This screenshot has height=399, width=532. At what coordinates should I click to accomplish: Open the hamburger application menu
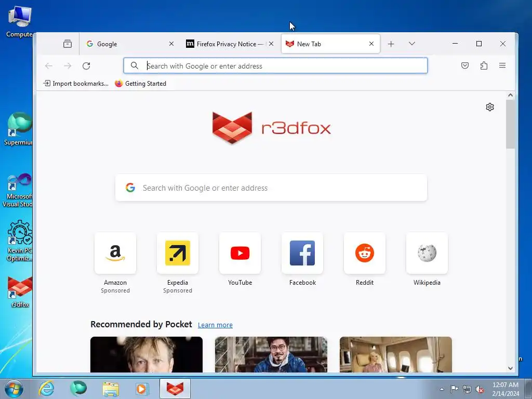pos(502,65)
